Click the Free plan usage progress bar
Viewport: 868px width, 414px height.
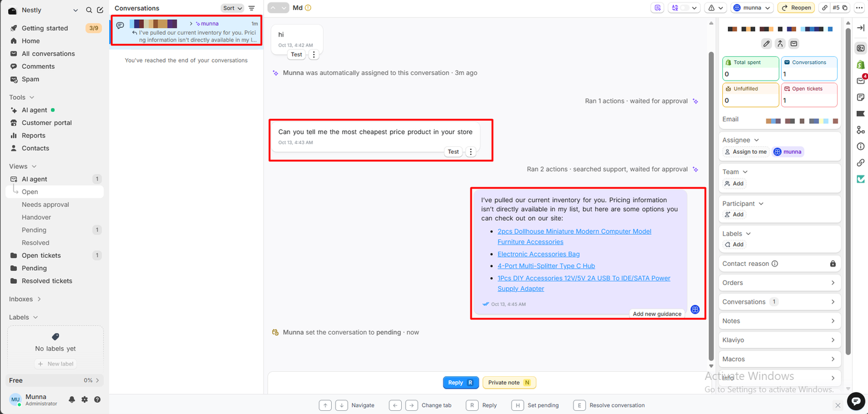[x=55, y=381]
